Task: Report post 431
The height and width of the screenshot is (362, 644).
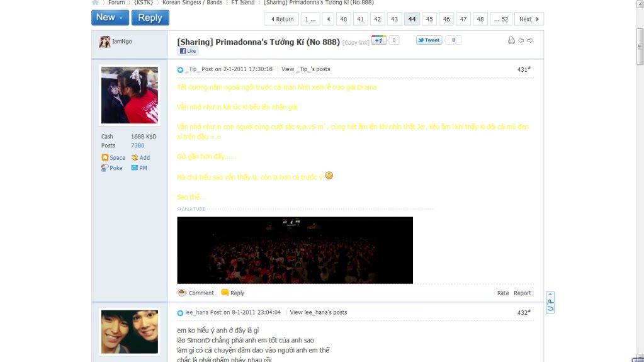Action: coord(523,293)
